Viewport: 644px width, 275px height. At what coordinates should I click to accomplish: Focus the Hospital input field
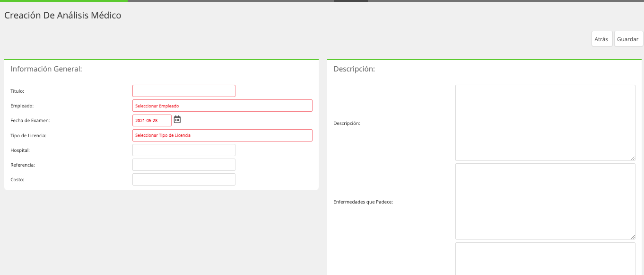click(184, 150)
